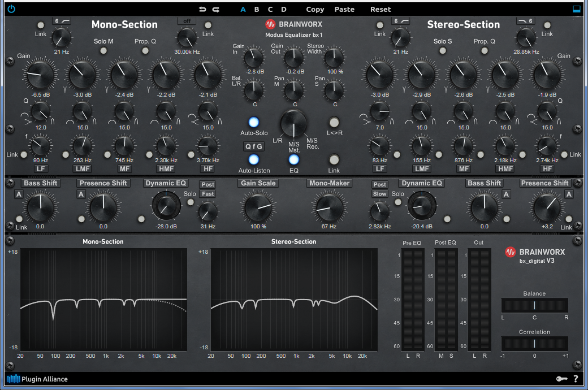Click the Mono-Section low-pass off button
The height and width of the screenshot is (390, 588).
coord(187,21)
